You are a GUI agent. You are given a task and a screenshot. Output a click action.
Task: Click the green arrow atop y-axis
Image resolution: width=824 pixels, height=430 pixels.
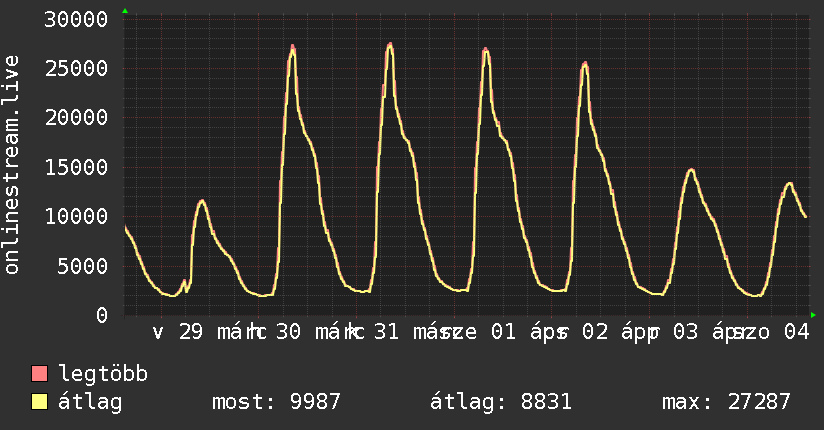click(x=125, y=11)
